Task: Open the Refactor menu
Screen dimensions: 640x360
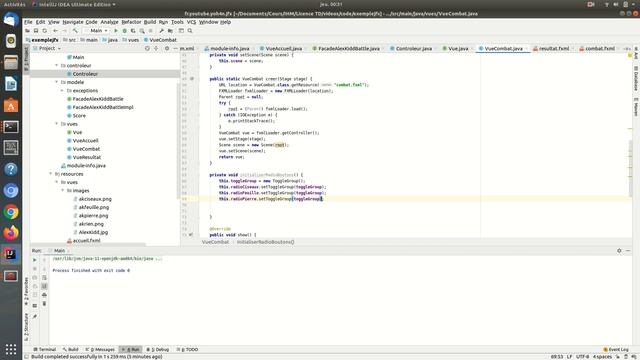Action: point(131,22)
